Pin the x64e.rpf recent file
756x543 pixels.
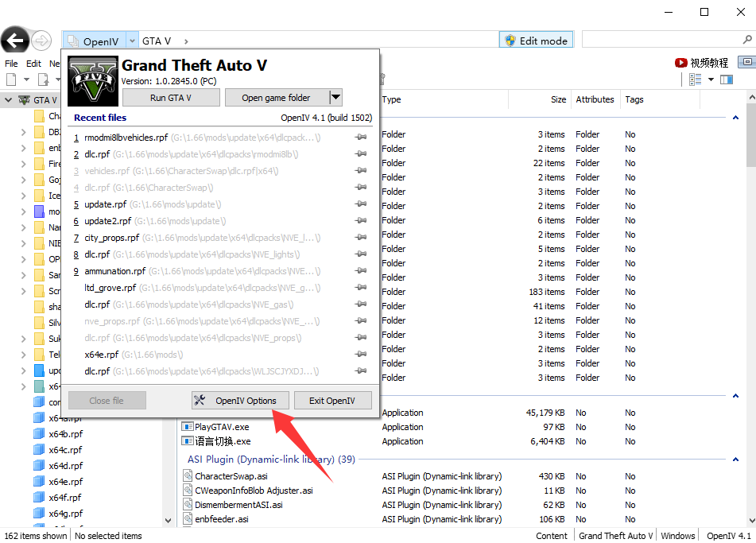(361, 355)
